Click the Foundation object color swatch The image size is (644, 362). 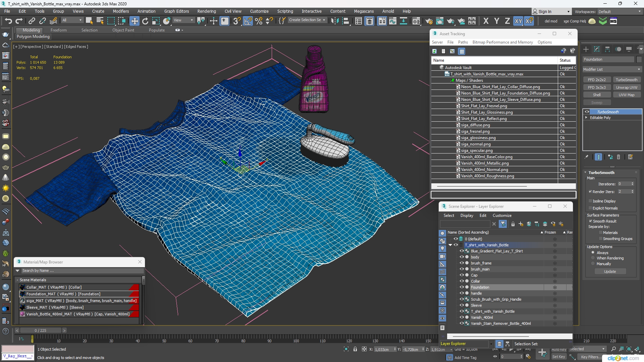point(639,59)
